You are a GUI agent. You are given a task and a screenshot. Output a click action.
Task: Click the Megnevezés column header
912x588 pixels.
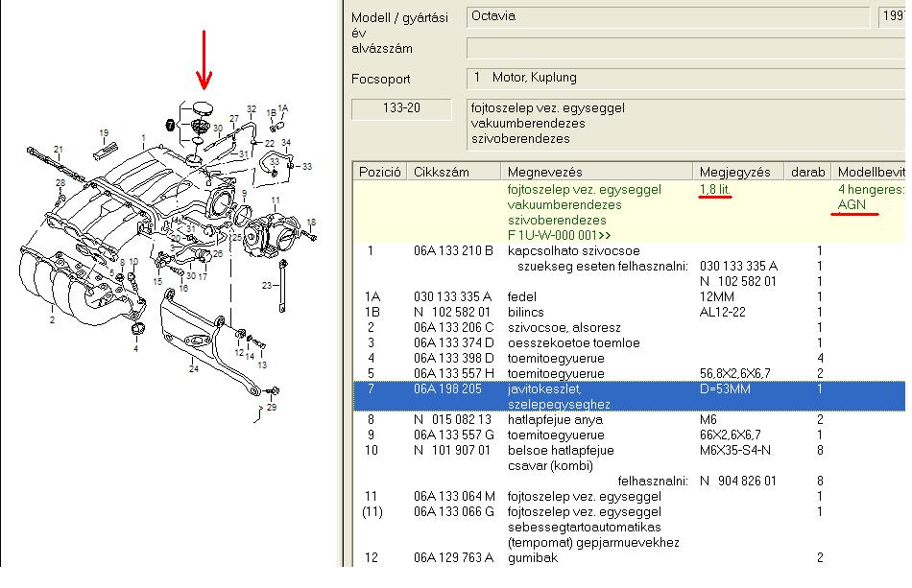tap(597, 172)
